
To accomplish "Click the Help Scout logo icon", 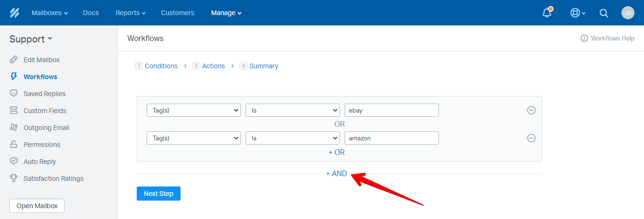I will (14, 13).
